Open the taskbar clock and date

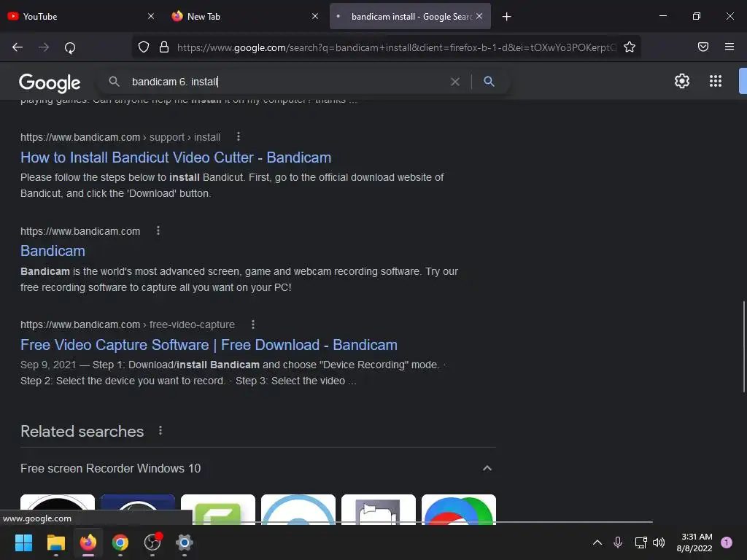click(694, 542)
